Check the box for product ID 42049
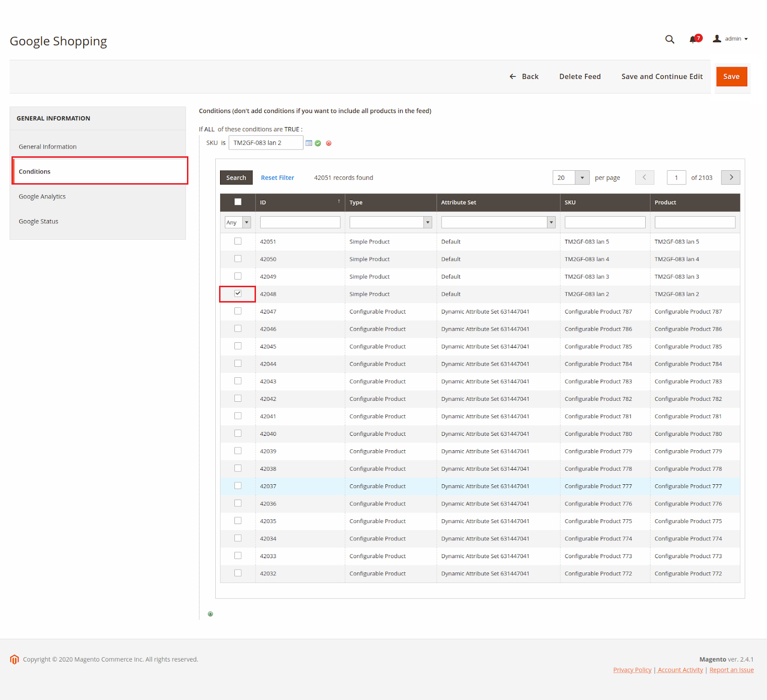 point(238,276)
